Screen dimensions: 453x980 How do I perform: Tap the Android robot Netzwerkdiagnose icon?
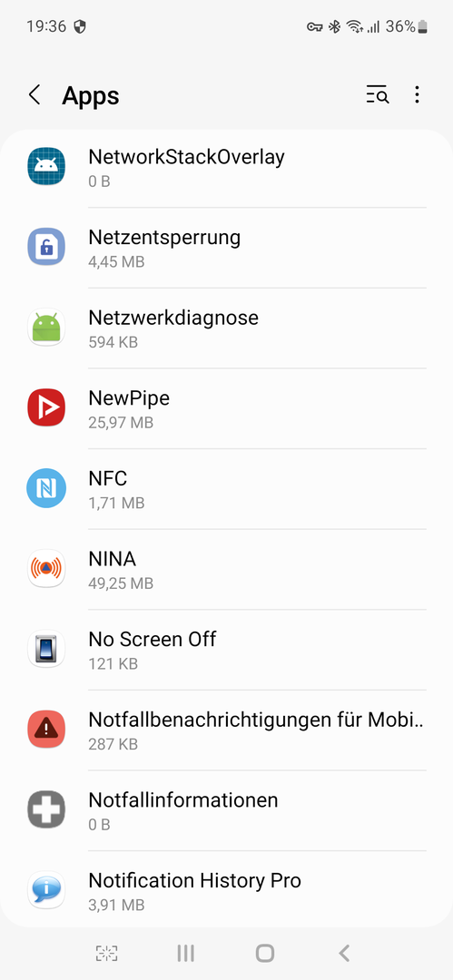(46, 328)
